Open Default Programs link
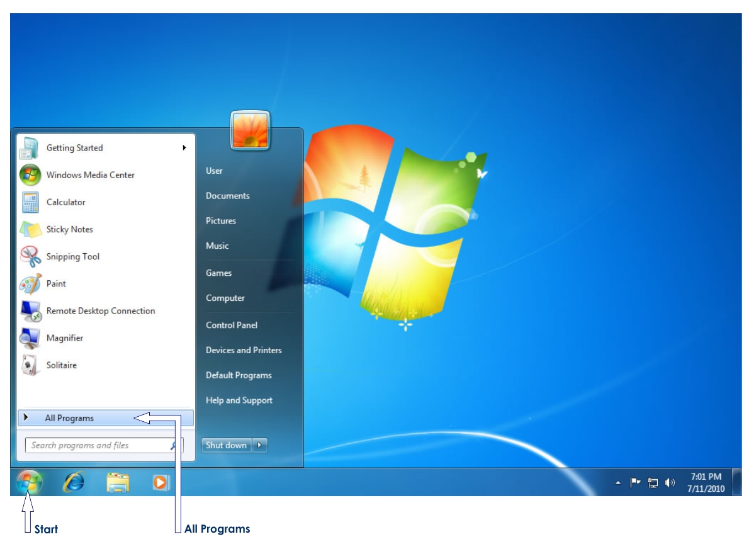Screen dimensions: 756x544 click(239, 375)
